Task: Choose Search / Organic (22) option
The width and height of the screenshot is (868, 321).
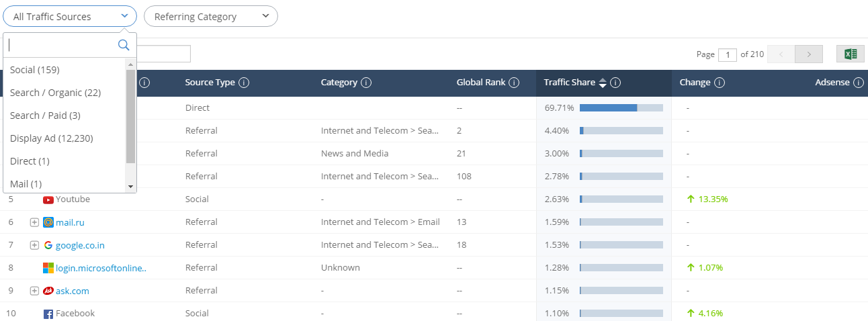Action: click(64, 93)
